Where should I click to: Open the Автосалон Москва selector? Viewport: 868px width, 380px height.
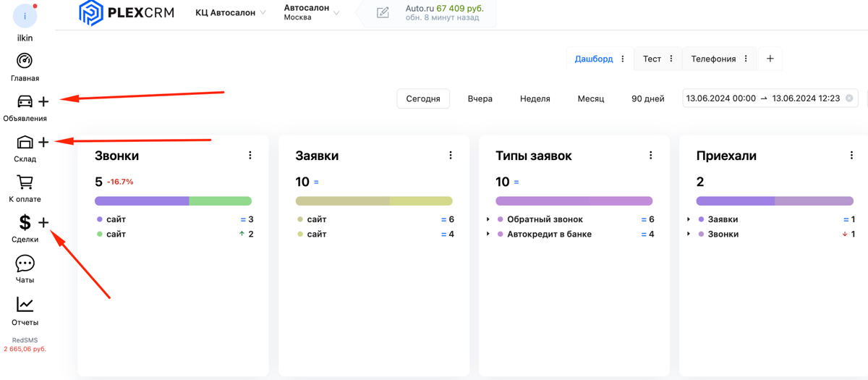311,12
